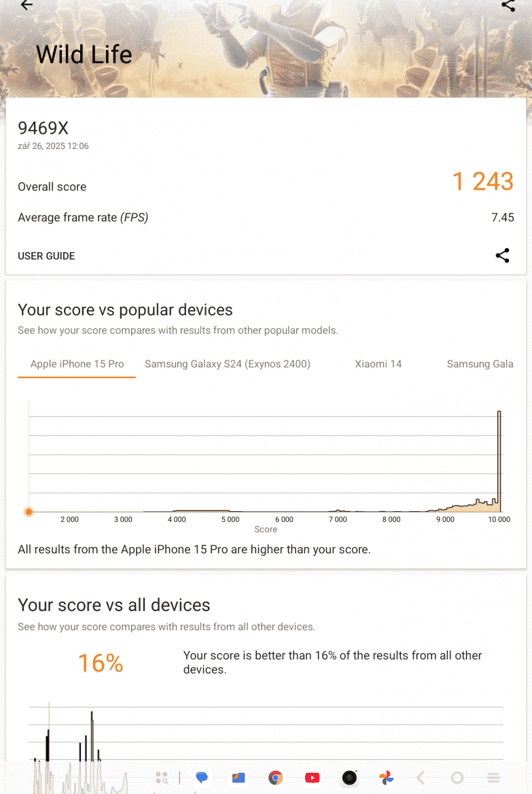Tap the recent apps button in the navigation bar
The image size is (532, 794).
(x=493, y=777)
